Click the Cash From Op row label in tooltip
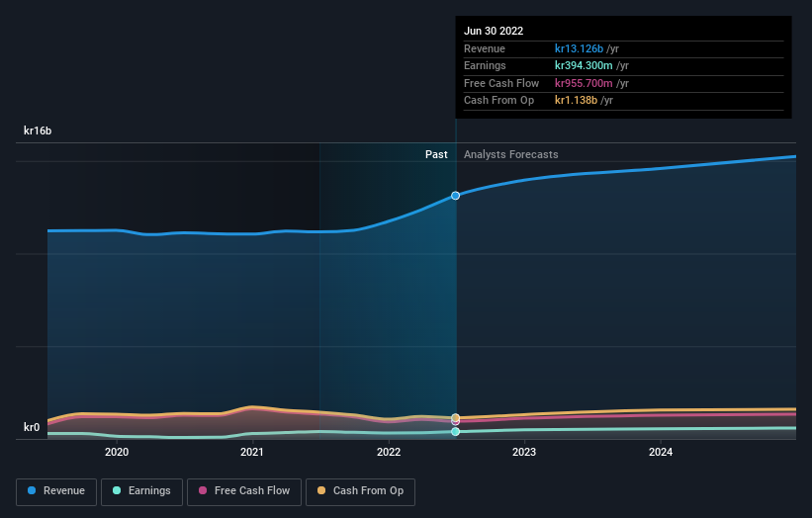The image size is (812, 518). tap(498, 101)
